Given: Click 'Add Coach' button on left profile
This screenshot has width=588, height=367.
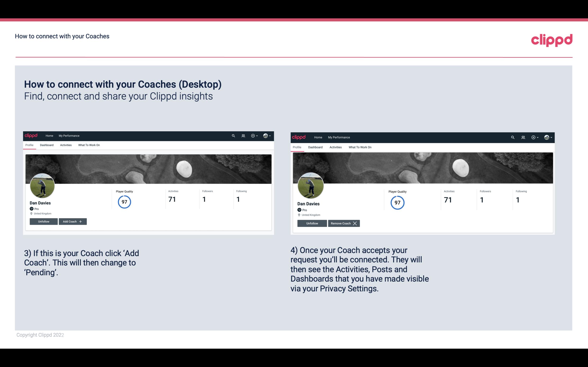Looking at the screenshot, I should [x=72, y=221].
